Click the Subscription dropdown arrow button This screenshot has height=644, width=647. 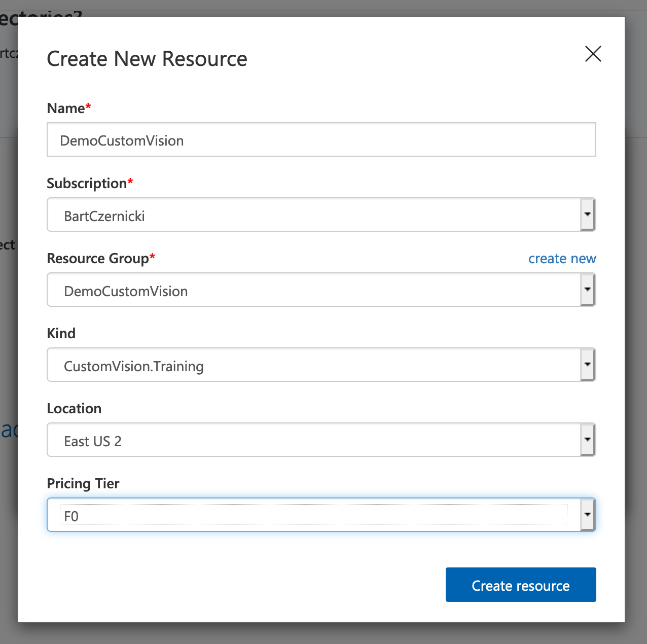(587, 214)
